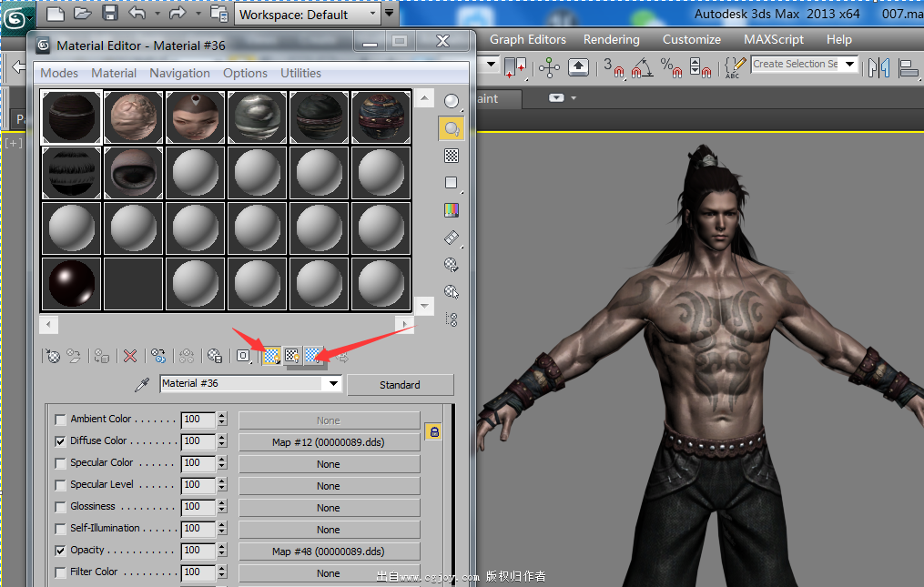
Task: Enable the Specular Color checkbox
Action: point(60,463)
